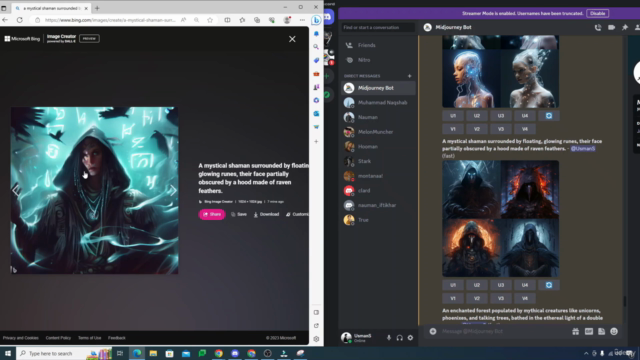Viewport: 640px width, 360px height.
Task: Open the Friends section in Discord
Action: (378, 45)
